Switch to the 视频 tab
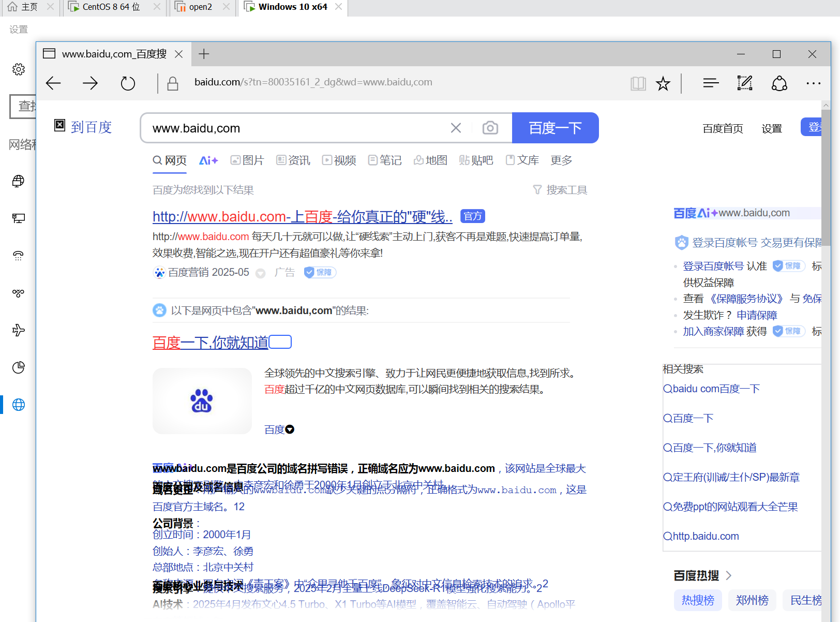The width and height of the screenshot is (840, 622). point(339,160)
